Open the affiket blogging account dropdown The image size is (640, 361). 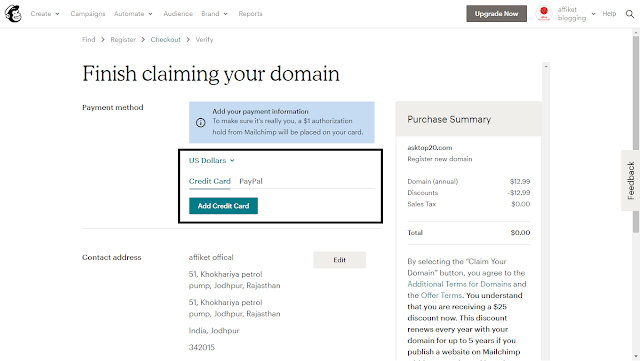[576, 14]
